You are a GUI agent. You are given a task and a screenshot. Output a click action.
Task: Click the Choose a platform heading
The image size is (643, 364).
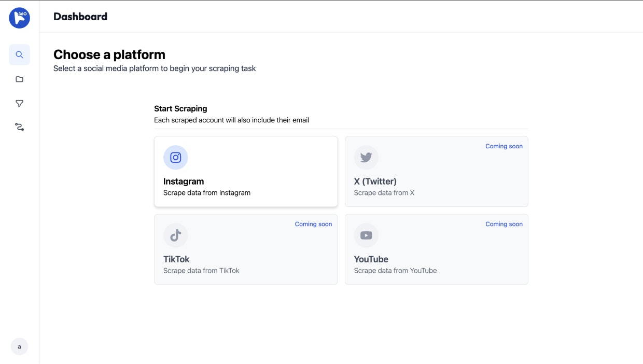tap(109, 54)
